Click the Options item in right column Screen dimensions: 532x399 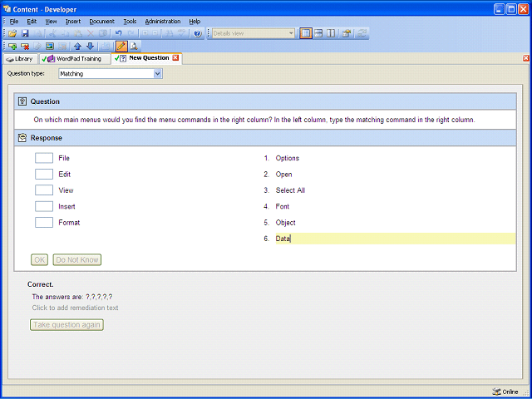click(x=288, y=158)
